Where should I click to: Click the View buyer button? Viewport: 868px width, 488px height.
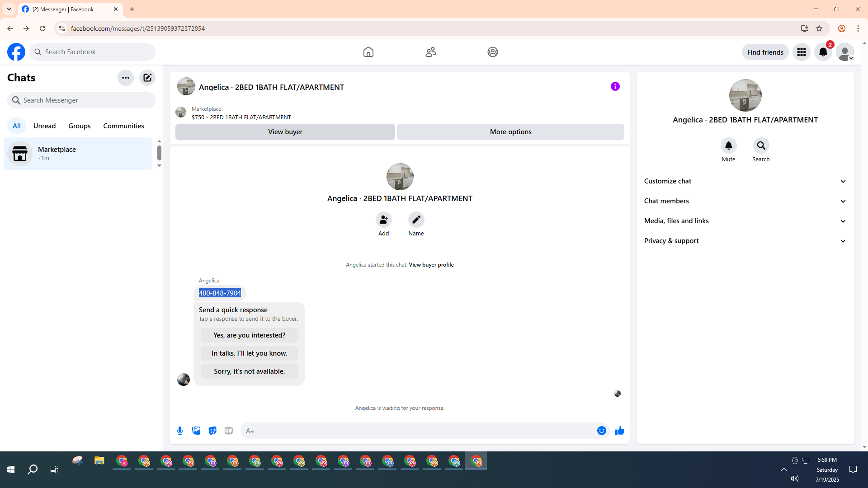[285, 132]
